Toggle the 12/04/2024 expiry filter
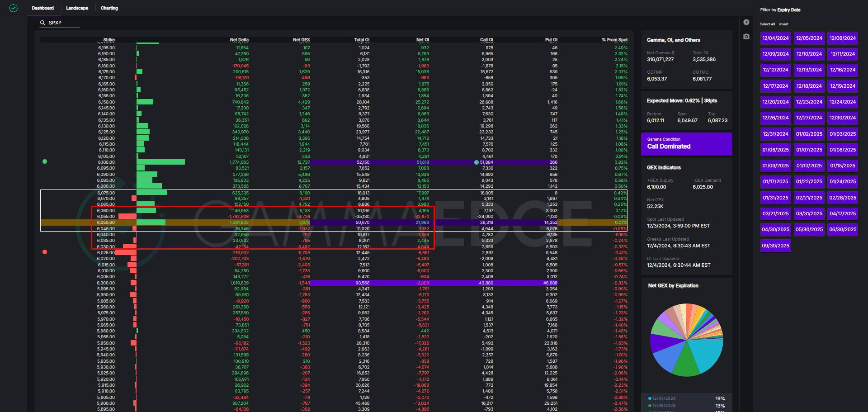 pos(775,38)
